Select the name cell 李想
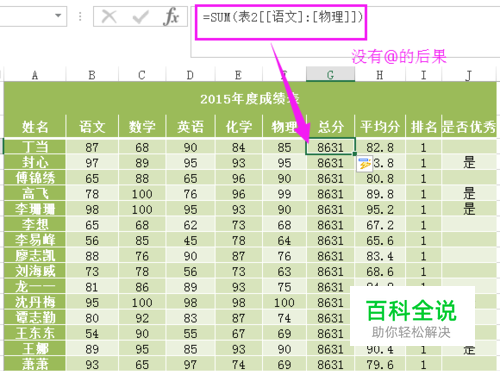 tap(35, 225)
